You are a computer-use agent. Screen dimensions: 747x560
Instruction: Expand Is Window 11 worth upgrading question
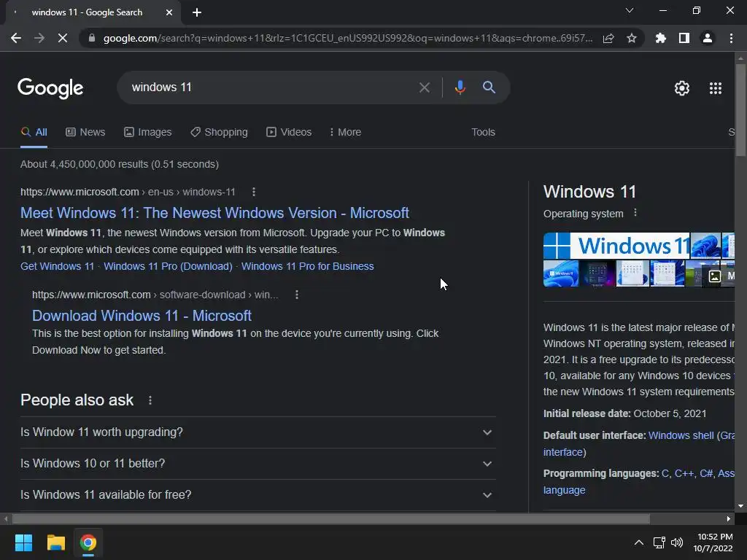click(258, 432)
